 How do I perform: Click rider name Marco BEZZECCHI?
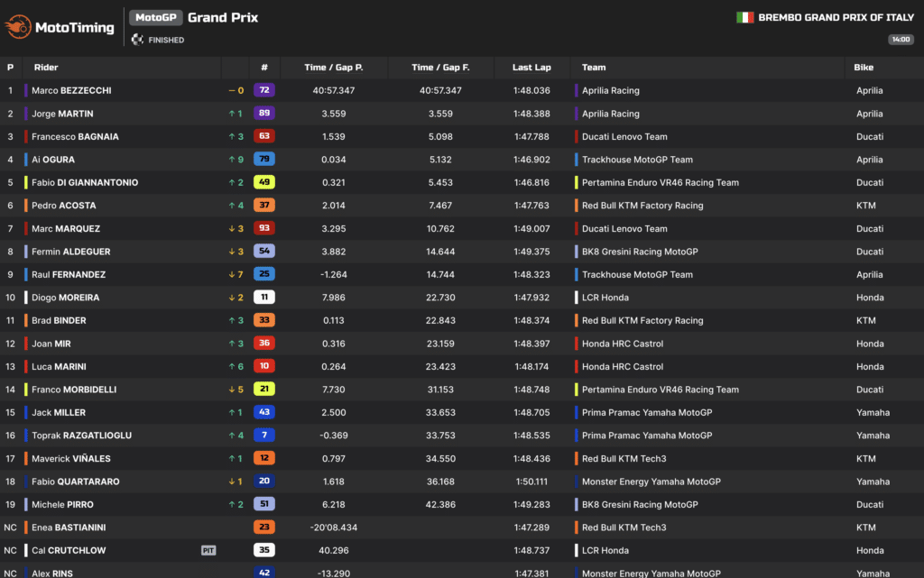tap(71, 91)
